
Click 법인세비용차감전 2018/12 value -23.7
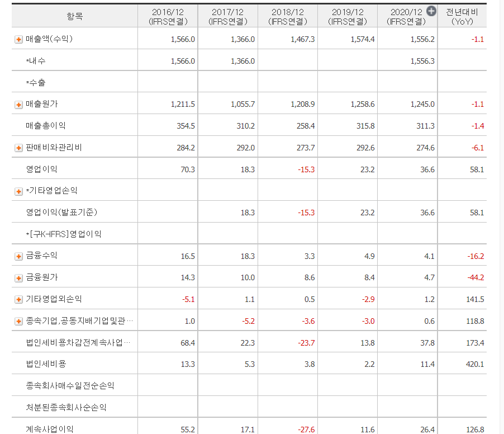(x=306, y=343)
